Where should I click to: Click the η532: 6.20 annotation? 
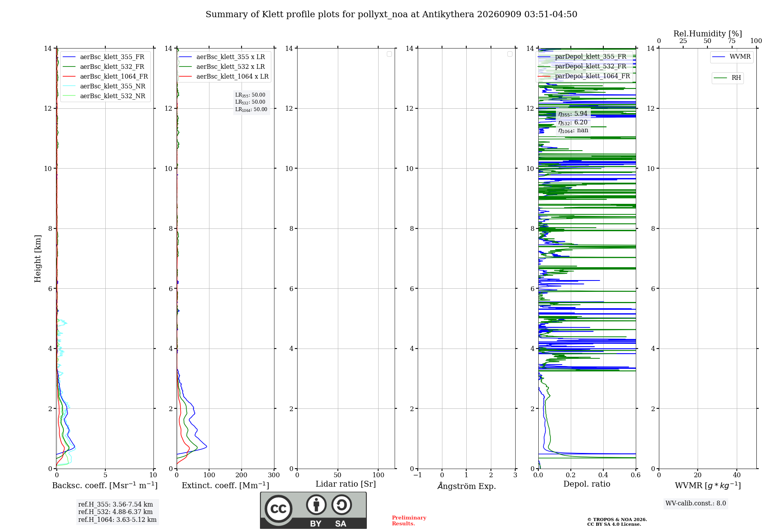tap(573, 122)
